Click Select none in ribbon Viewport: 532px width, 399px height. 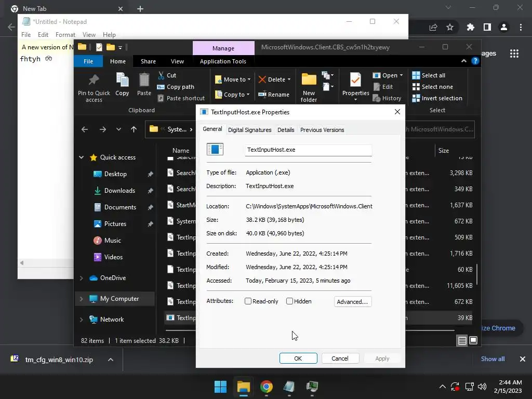433,87
